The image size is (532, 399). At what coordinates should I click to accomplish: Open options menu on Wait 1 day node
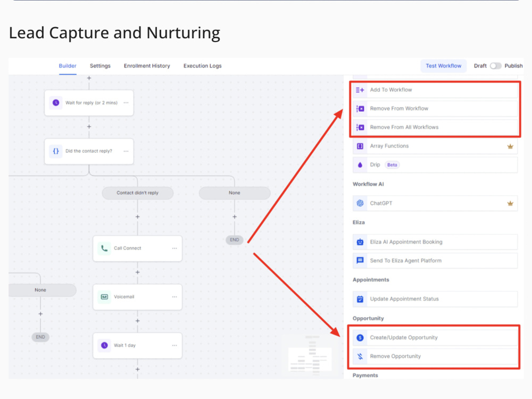point(174,345)
